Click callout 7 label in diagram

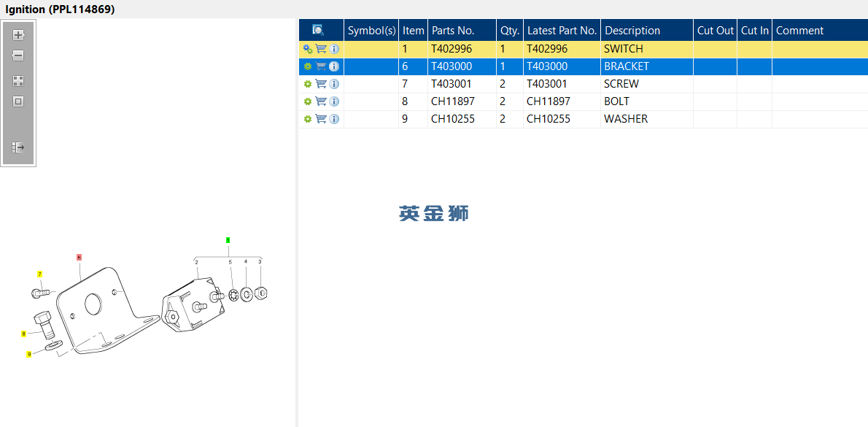[x=40, y=274]
